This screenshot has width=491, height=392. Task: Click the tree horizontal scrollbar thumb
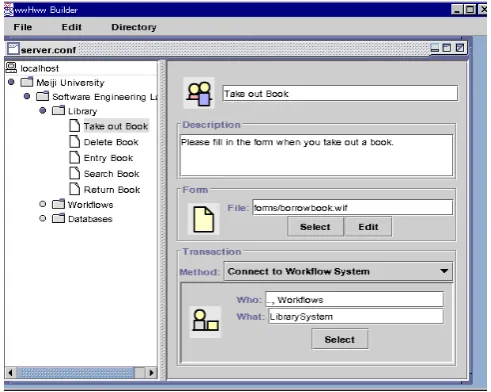click(x=75, y=372)
